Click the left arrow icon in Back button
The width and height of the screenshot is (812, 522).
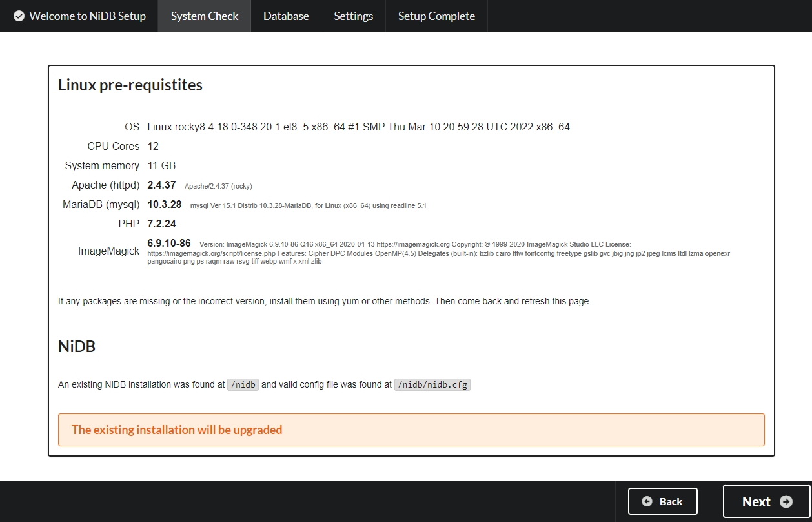(647, 501)
